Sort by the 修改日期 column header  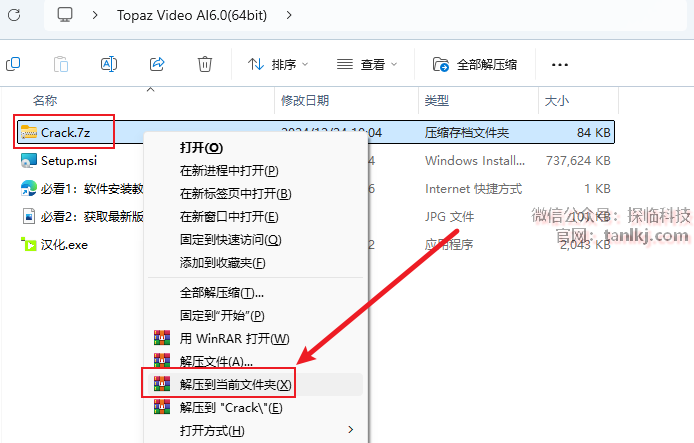point(305,100)
